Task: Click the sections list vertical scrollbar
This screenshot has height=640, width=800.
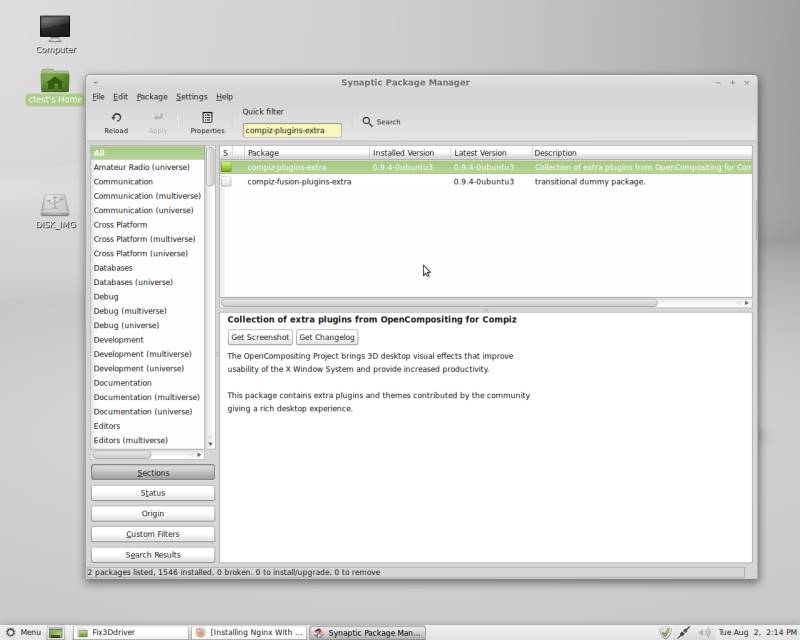Action: tap(210, 166)
